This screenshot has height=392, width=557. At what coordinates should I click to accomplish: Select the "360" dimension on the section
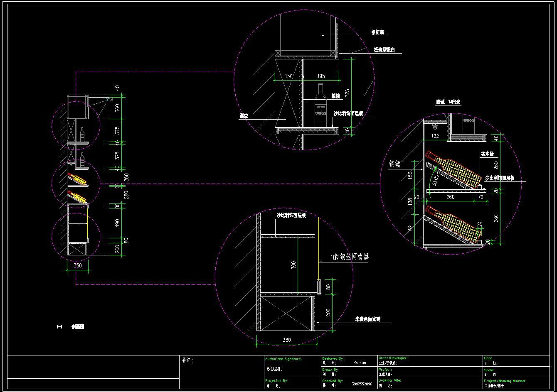[117, 108]
